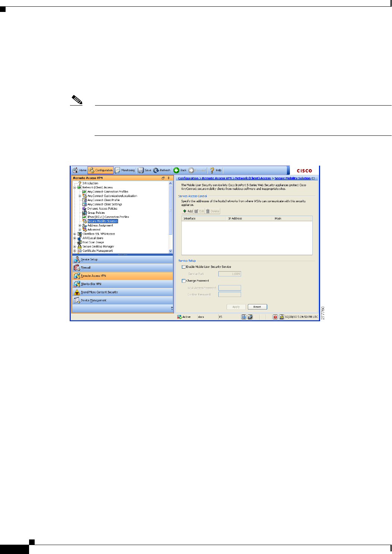Click the 'docs' status bar entry
This screenshot has width=392, height=554.
[201, 317]
